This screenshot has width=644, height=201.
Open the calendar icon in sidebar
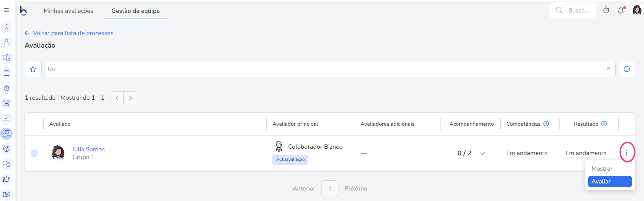[6, 73]
